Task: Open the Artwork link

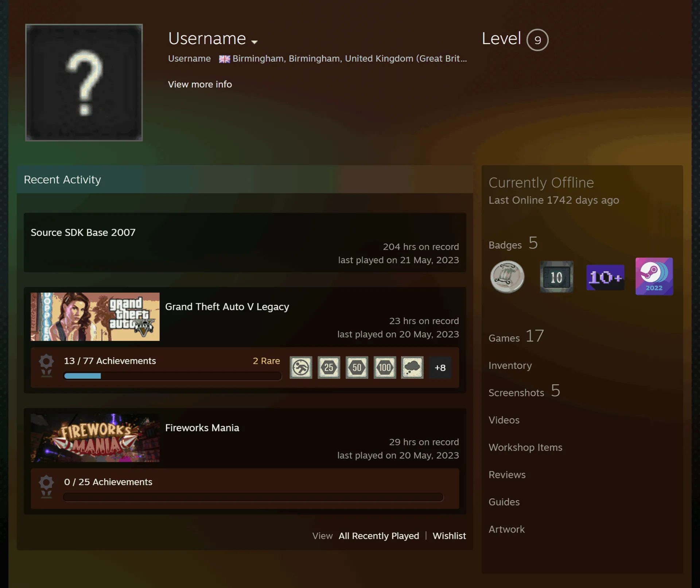Action: [x=506, y=530]
